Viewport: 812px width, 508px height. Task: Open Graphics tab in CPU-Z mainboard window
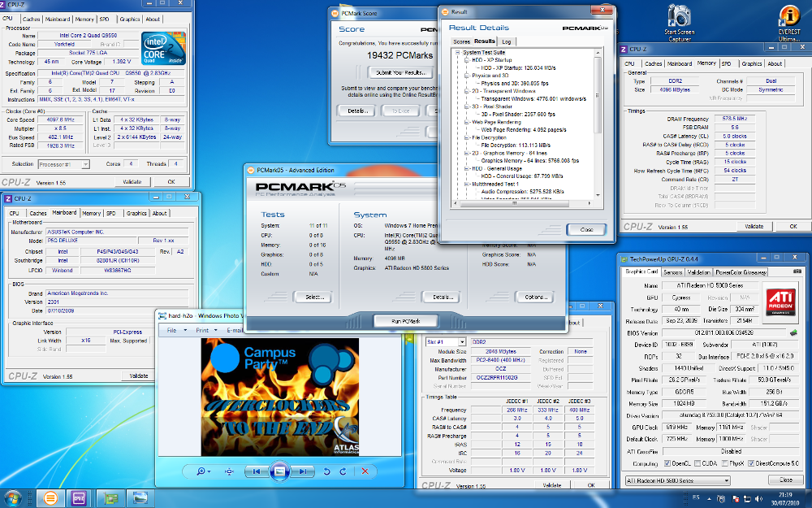(136, 213)
